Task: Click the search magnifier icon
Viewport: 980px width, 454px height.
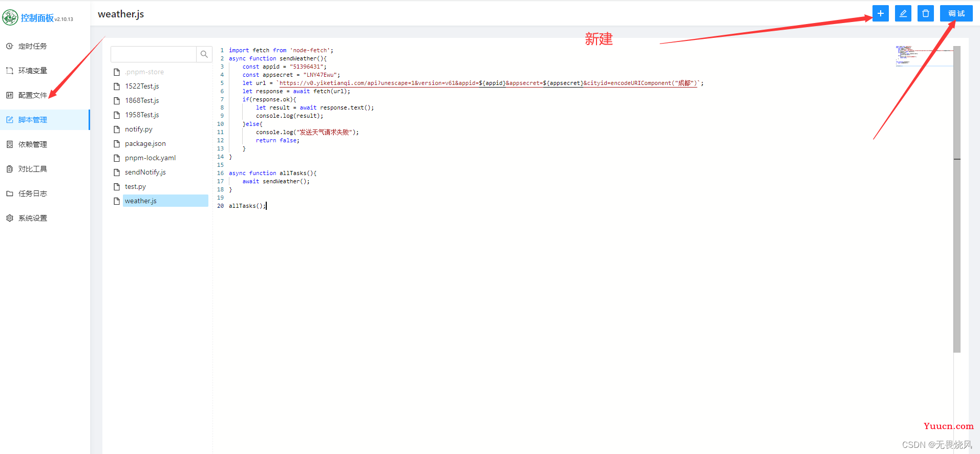Action: coord(204,54)
